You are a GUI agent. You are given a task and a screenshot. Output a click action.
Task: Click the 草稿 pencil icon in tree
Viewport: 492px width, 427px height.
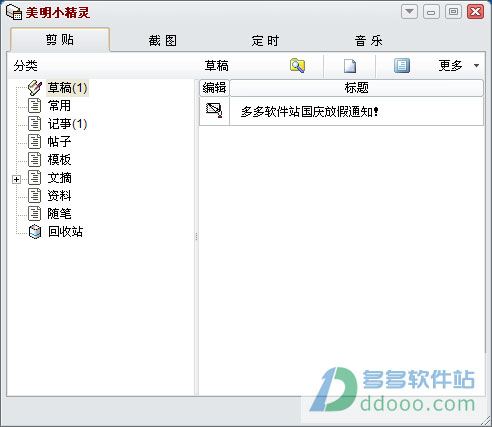pyautogui.click(x=35, y=88)
